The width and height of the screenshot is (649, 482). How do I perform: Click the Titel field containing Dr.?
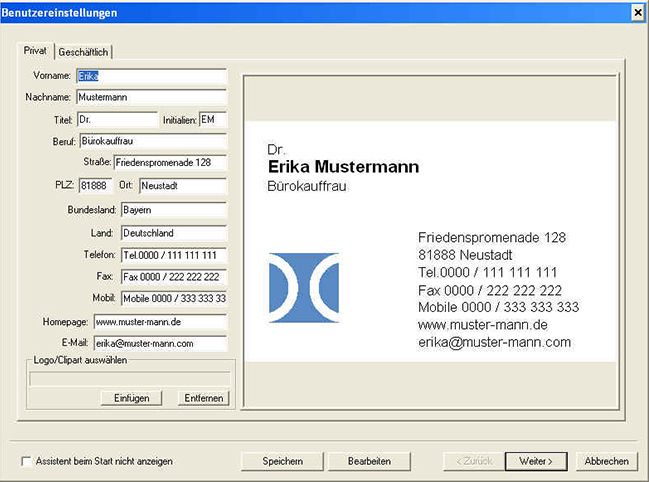116,119
